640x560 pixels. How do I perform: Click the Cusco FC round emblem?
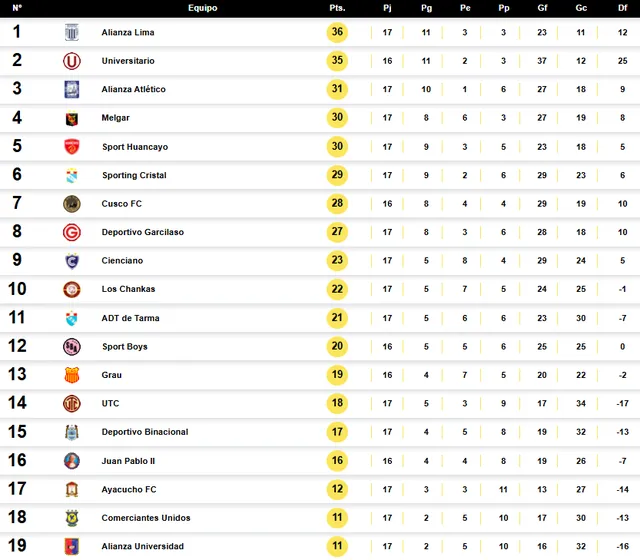click(72, 204)
